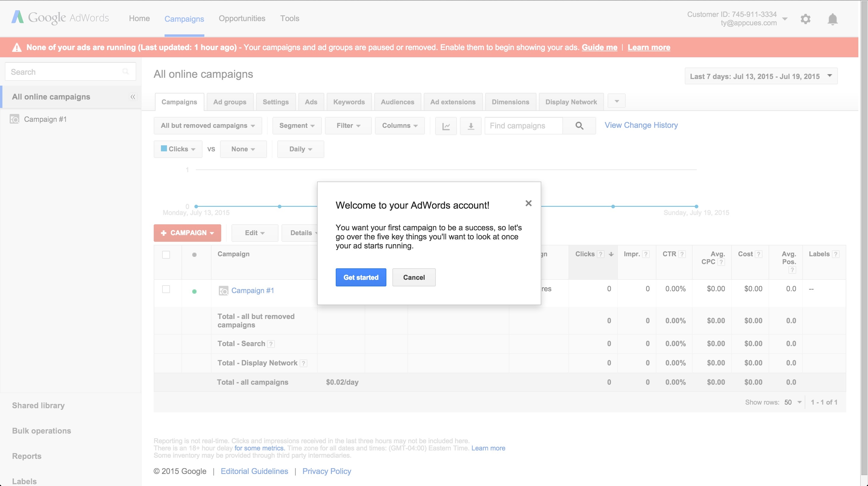The image size is (868, 486).
Task: Check the Campaign #1 row checkbox
Action: [166, 289]
